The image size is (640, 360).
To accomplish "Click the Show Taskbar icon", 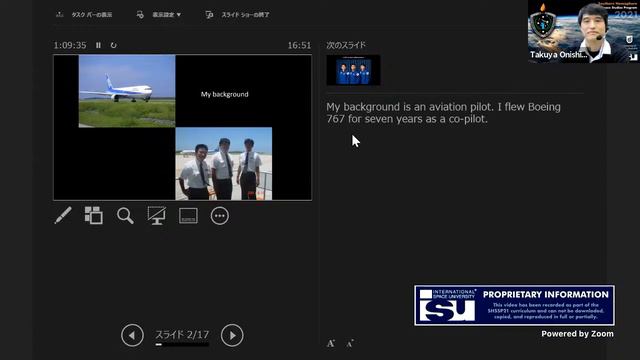I will [60, 15].
